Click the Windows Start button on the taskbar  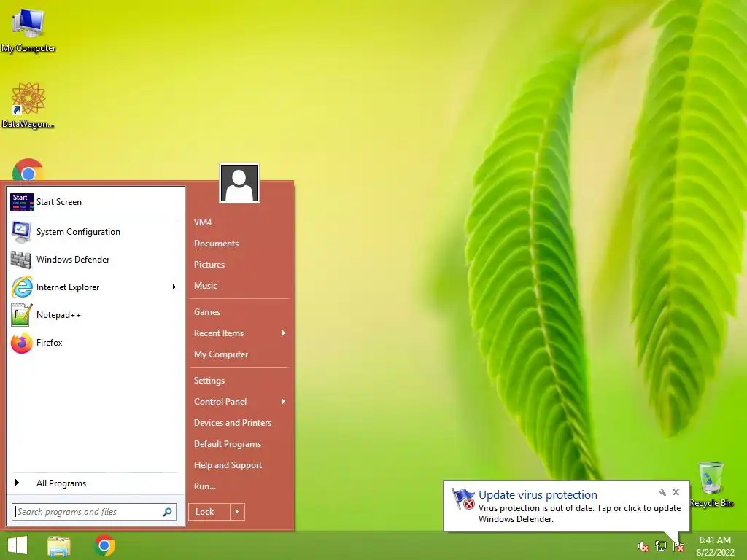pyautogui.click(x=18, y=545)
